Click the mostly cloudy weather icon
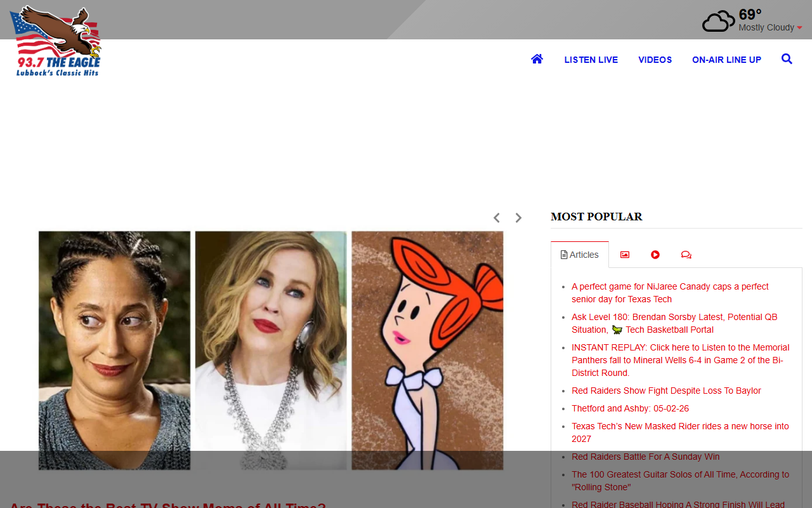Screen dimensions: 812x508 [x=718, y=21]
